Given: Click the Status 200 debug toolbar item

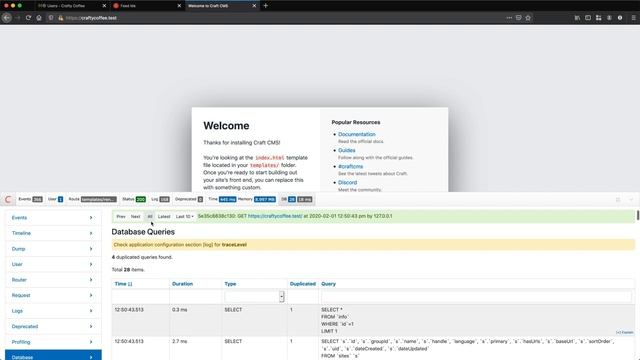Looking at the screenshot, I should coord(134,199).
